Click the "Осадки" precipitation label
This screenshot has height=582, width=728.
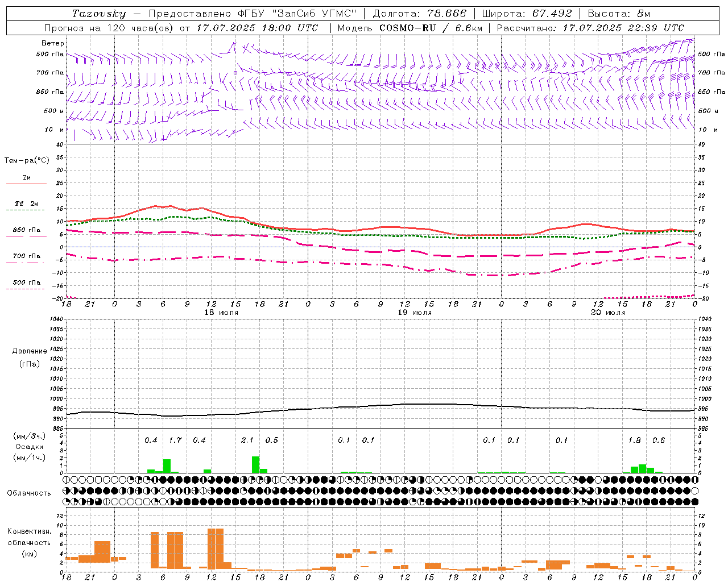coord(30,447)
